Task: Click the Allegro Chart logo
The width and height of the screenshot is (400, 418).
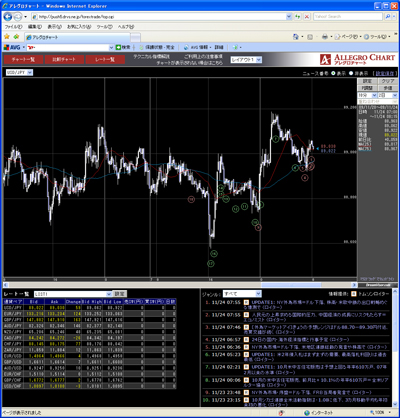Action: click(357, 59)
